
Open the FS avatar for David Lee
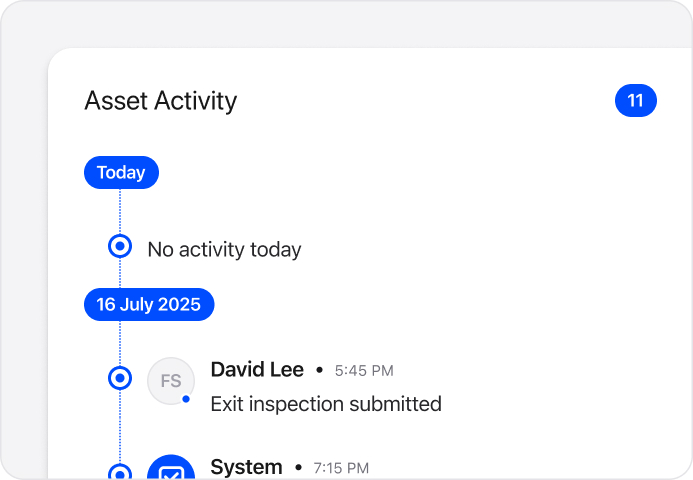coord(171,381)
